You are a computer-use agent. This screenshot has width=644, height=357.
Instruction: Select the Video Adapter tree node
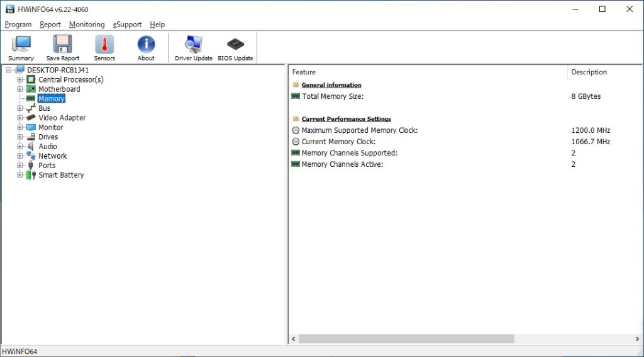tap(62, 118)
